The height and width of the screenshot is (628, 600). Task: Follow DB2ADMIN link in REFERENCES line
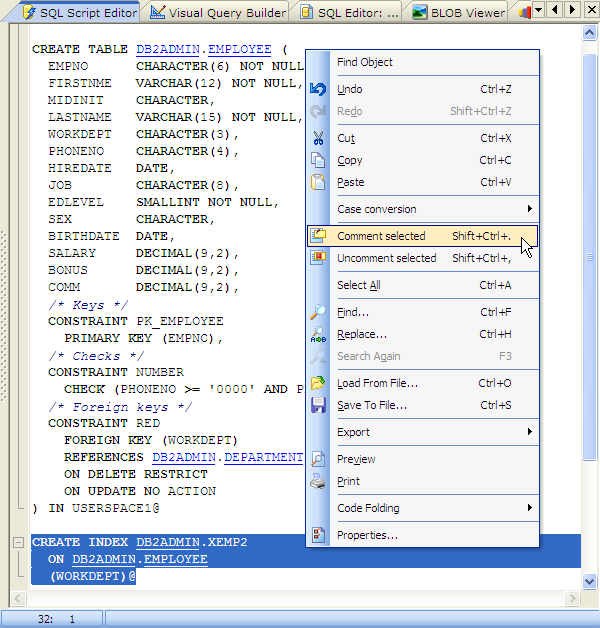[x=184, y=457]
